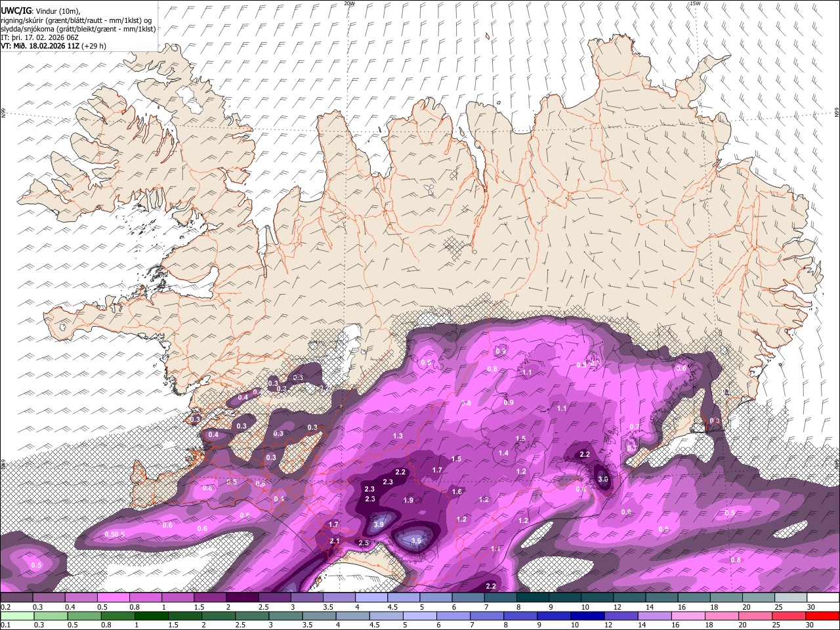Click the title text "UWC/IG: Vindur (10m)"
The width and height of the screenshot is (840, 630).
point(41,10)
